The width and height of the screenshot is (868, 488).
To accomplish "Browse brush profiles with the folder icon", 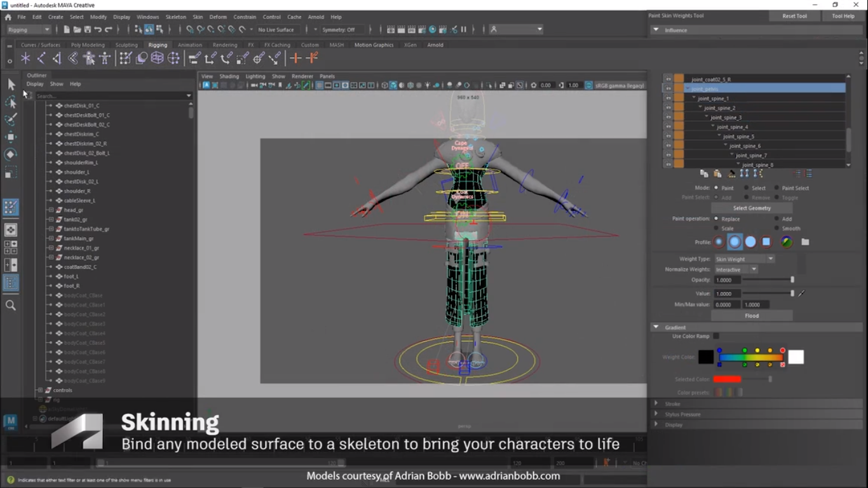I will 805,242.
